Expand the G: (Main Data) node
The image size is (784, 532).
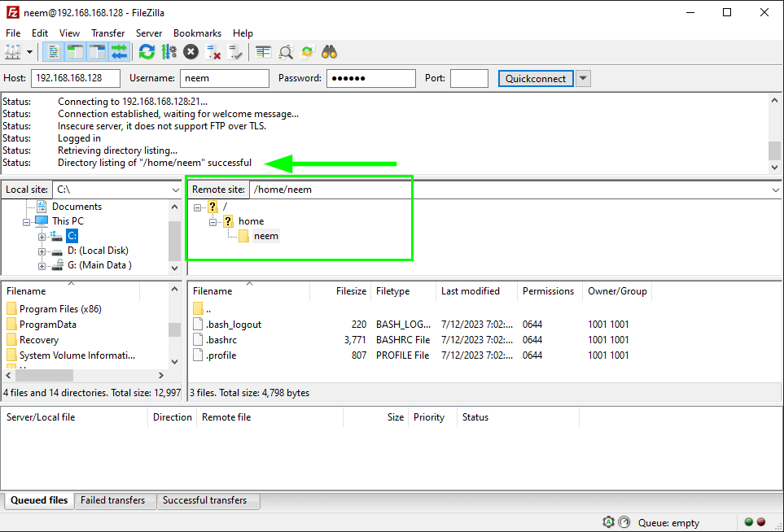(42, 266)
